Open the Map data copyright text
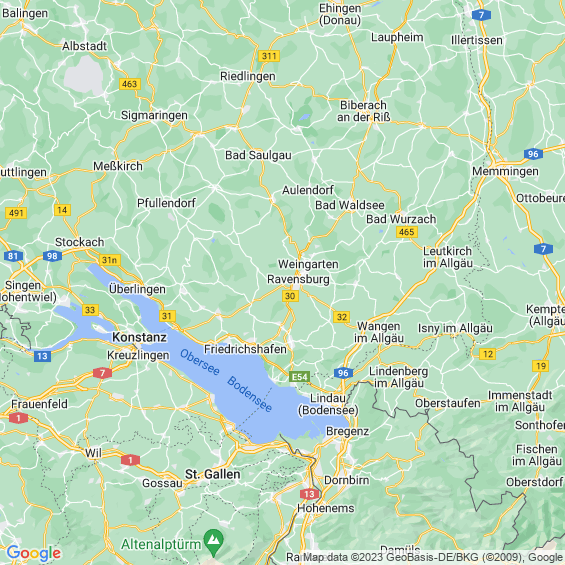The image size is (565, 565). (x=432, y=557)
